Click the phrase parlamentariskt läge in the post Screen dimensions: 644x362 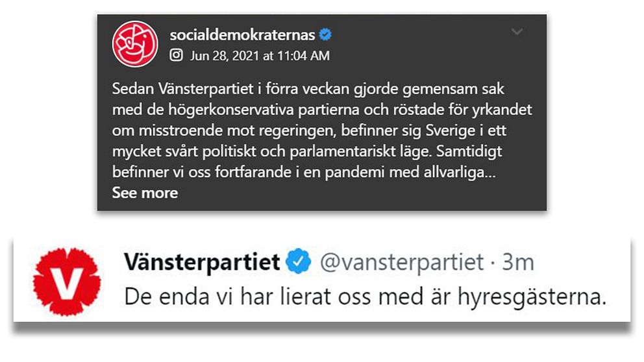(360, 152)
